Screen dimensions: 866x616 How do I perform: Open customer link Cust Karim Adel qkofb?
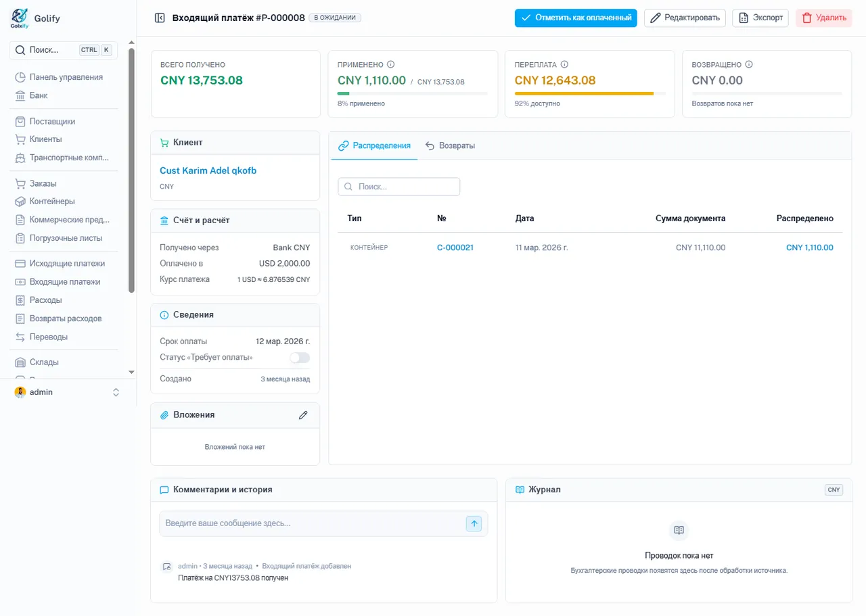pyautogui.click(x=208, y=170)
